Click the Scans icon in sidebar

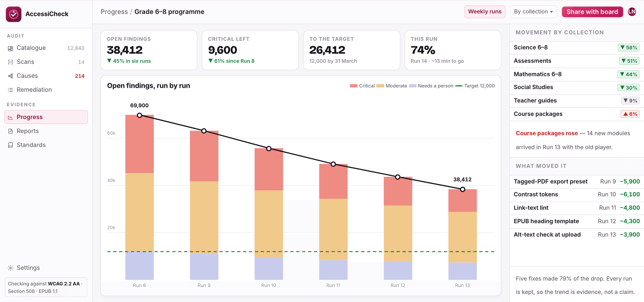click(10, 62)
